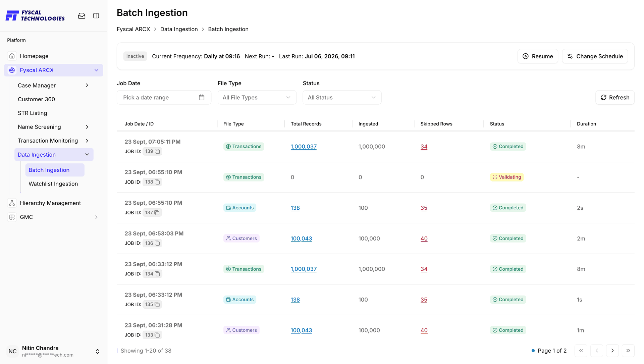The height and width of the screenshot is (364, 644).
Task: Click the Validating status badge
Action: point(506,177)
